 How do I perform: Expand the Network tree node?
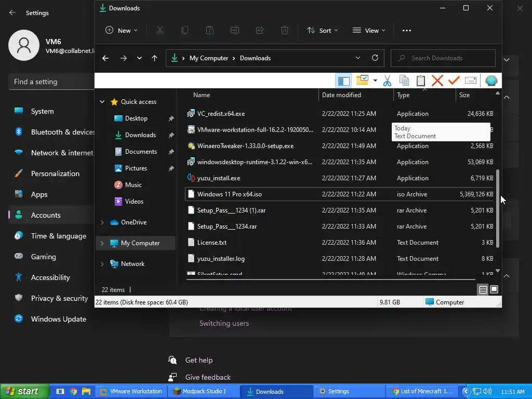coord(102,264)
